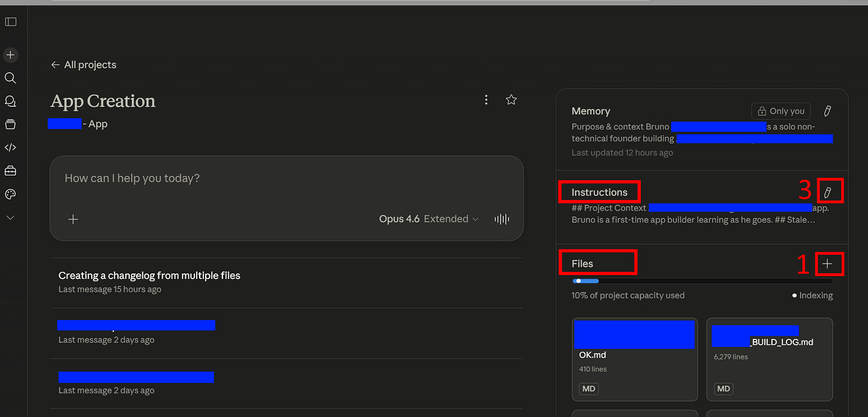Open search from the sidebar magnifier icon
The height and width of the screenshot is (417, 868).
[x=10, y=78]
